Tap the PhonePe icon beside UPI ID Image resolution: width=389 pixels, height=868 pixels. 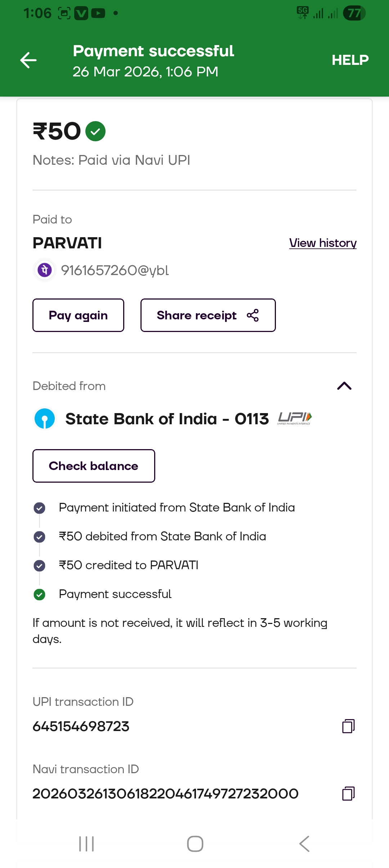tap(45, 270)
